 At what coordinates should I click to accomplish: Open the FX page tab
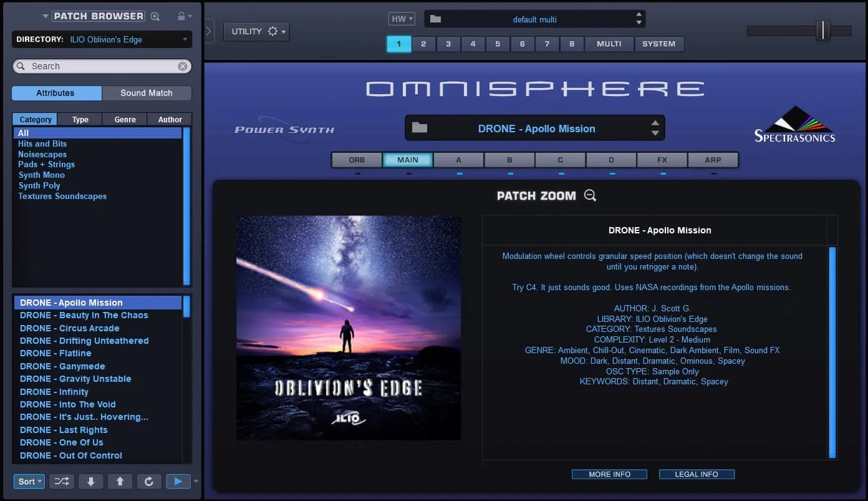tap(661, 160)
